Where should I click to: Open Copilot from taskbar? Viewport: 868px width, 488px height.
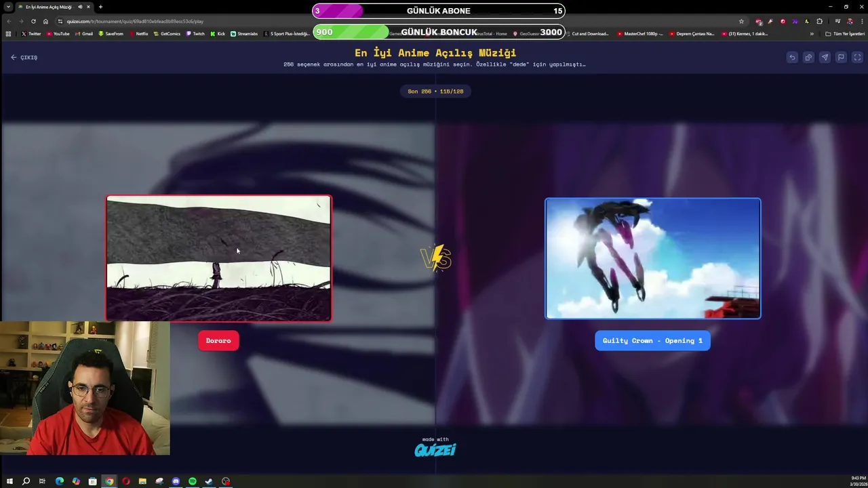(76, 481)
